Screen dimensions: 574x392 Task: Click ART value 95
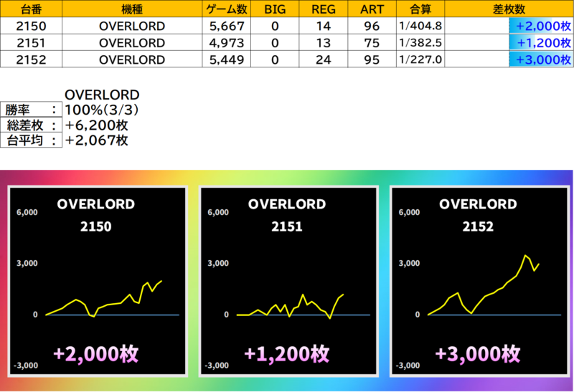[x=372, y=59]
